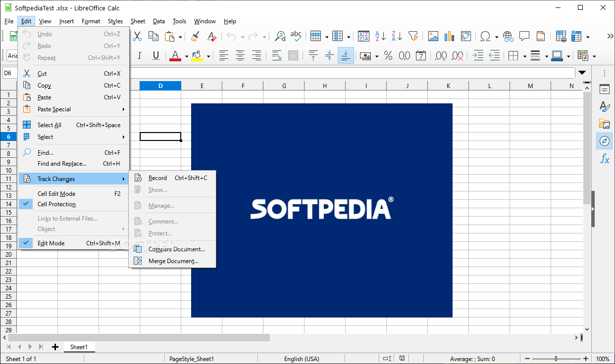
Task: Click the Cut scissors icon in the toolbar
Action: point(138,36)
